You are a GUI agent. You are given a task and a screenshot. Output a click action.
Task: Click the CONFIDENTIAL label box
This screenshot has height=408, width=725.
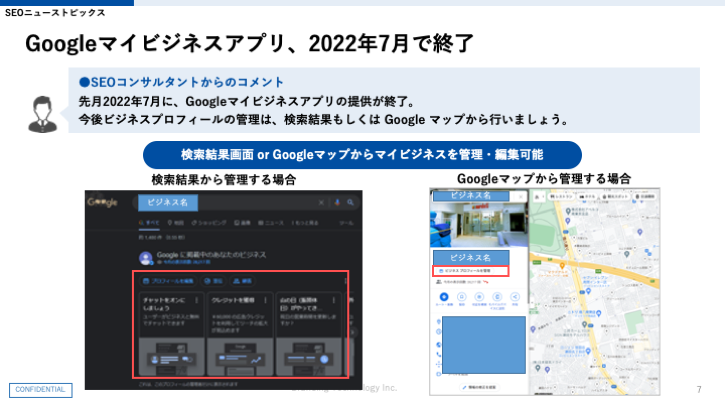point(41,390)
